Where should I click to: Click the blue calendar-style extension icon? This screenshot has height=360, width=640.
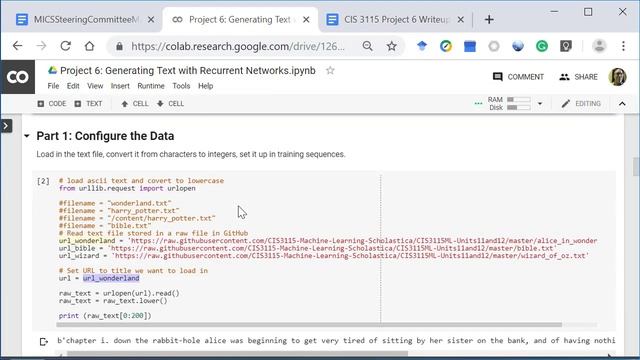tap(470, 46)
